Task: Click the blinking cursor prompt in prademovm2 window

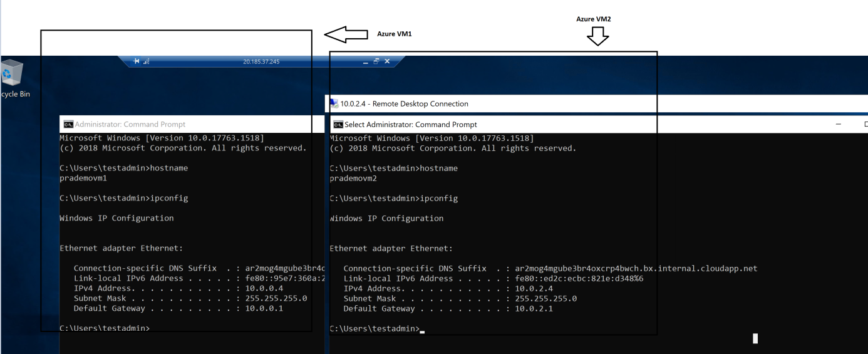Action: click(x=377, y=328)
